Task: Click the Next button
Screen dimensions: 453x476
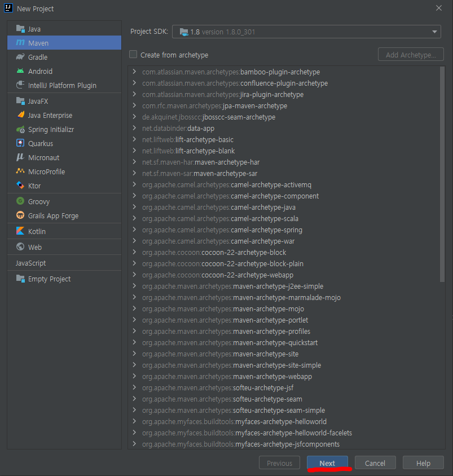Action: click(327, 463)
